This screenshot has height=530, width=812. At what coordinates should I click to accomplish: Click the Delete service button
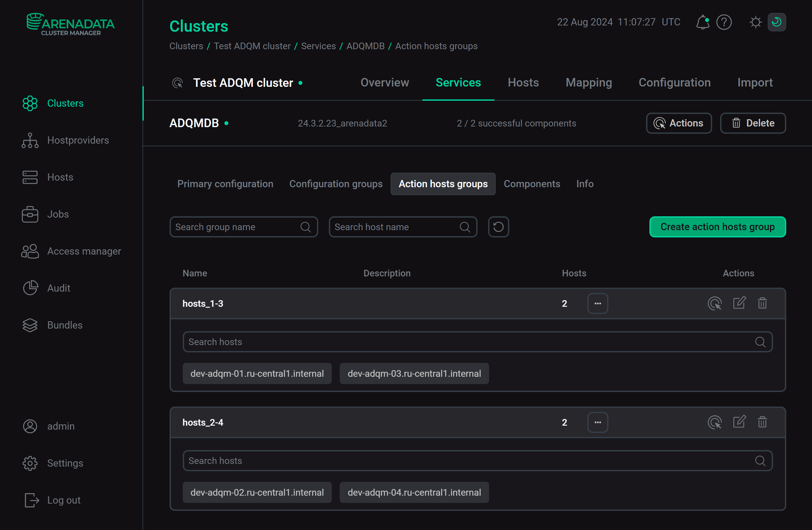753,123
